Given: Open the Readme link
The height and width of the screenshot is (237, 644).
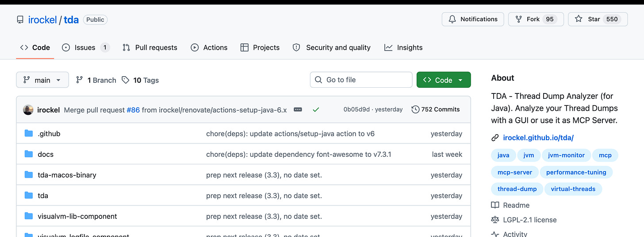Looking at the screenshot, I should [x=510, y=205].
